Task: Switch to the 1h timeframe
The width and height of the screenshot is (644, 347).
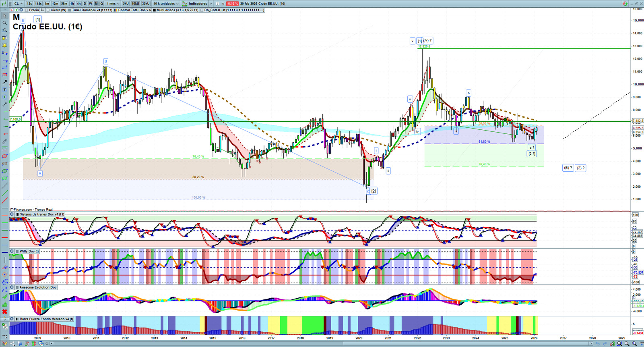Action: [x=72, y=4]
